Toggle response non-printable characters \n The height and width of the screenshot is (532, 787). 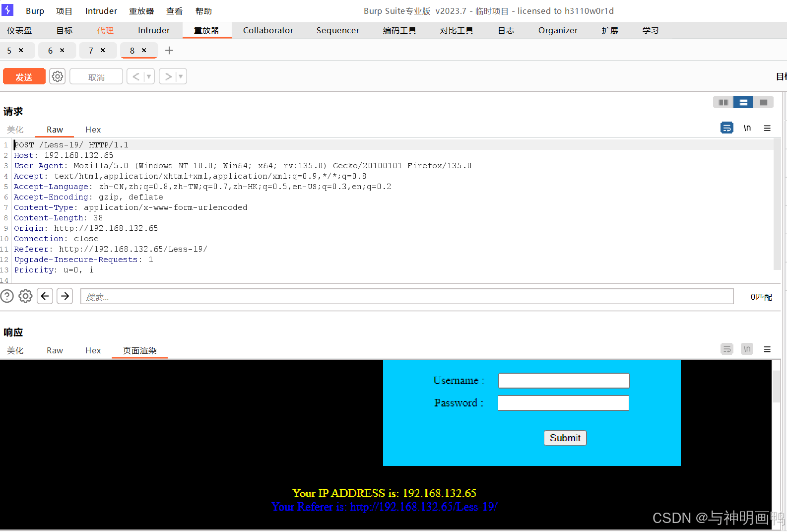[x=747, y=349]
